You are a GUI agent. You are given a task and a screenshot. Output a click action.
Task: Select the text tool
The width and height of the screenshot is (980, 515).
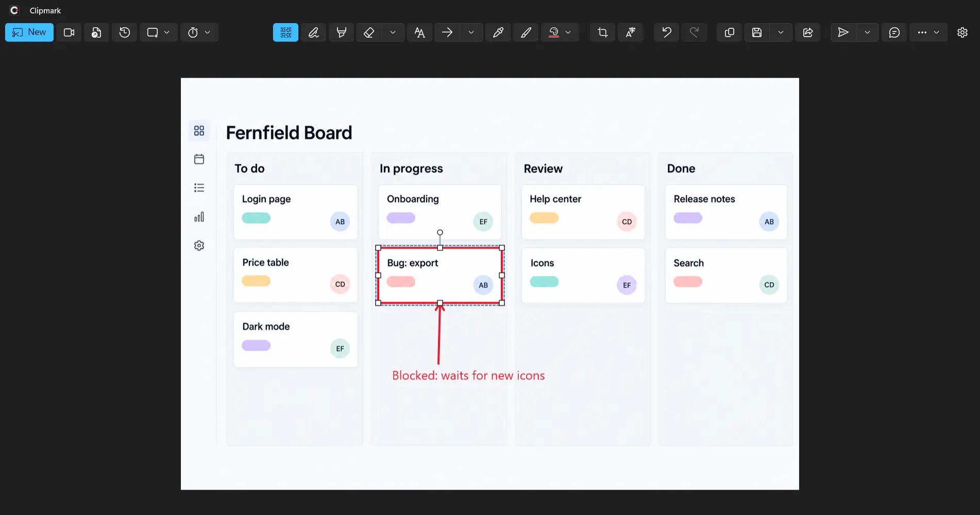(420, 32)
